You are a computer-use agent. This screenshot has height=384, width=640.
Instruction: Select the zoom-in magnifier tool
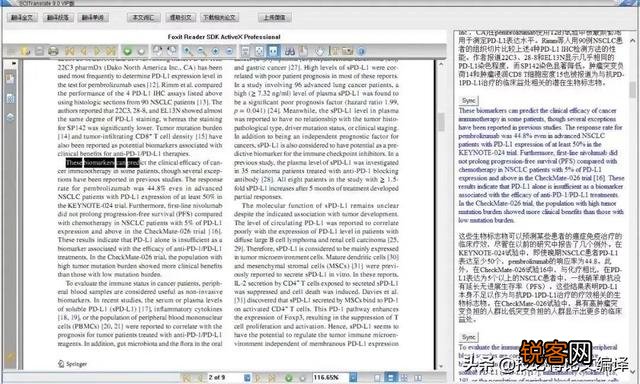[188, 51]
